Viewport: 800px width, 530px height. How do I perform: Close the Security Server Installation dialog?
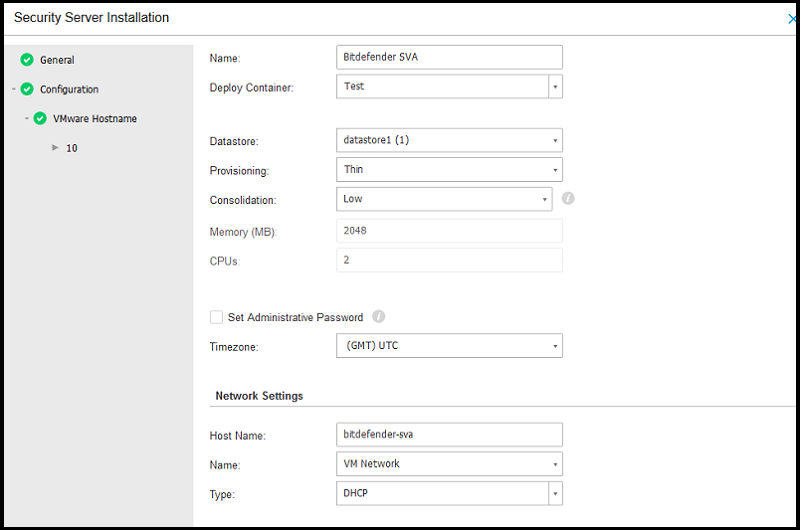pos(793,18)
